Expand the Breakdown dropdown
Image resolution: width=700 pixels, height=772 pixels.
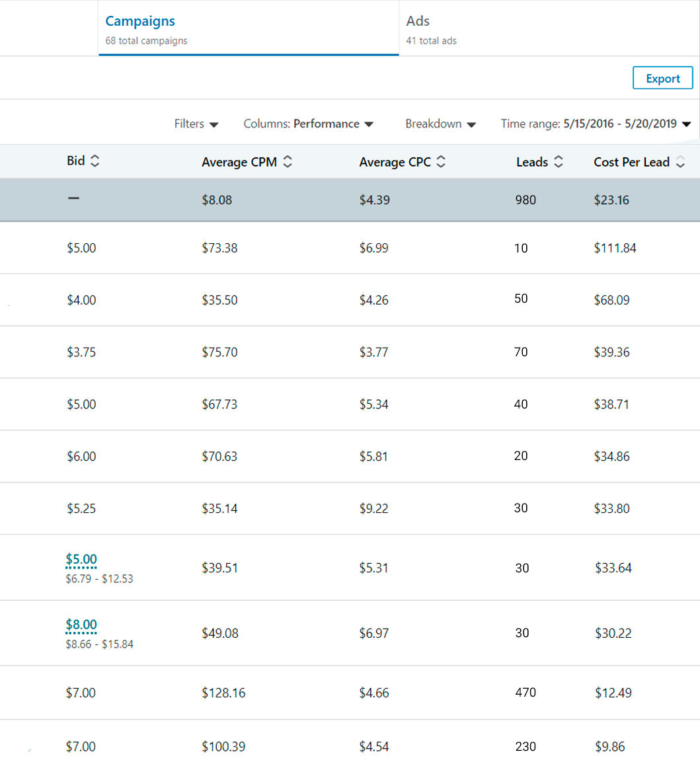(441, 124)
